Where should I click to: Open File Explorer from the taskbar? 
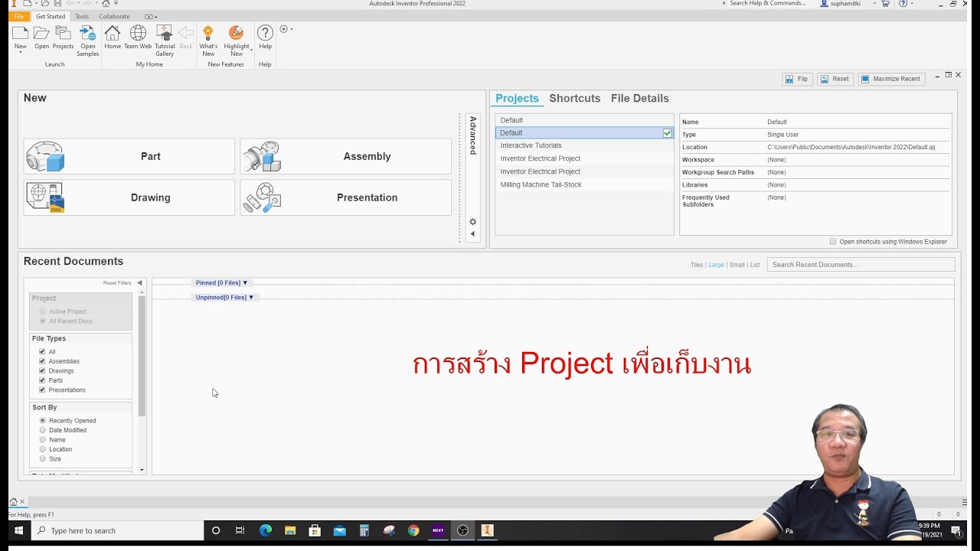click(290, 530)
